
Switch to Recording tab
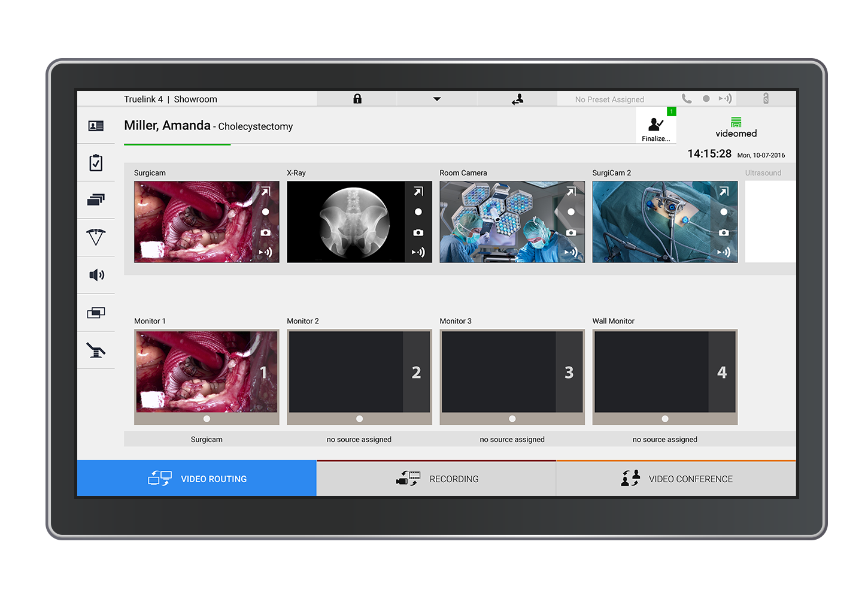coord(436,479)
